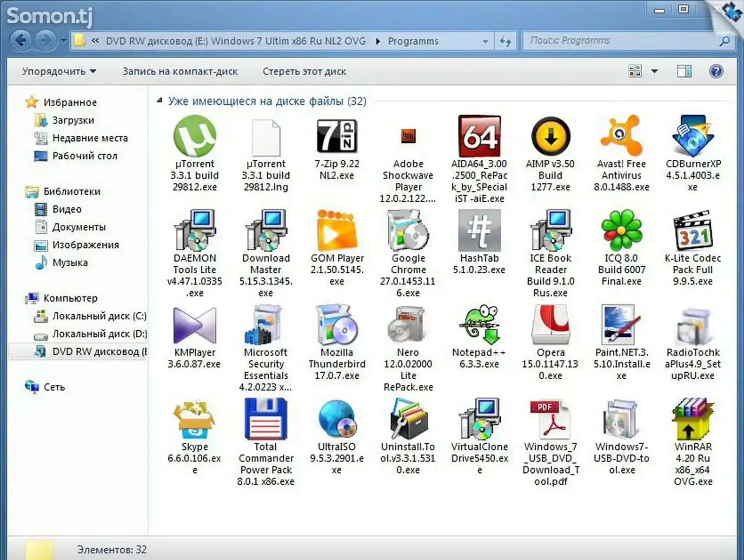
Task: Open Рабочий стол in sidebar
Action: pyautogui.click(x=84, y=156)
